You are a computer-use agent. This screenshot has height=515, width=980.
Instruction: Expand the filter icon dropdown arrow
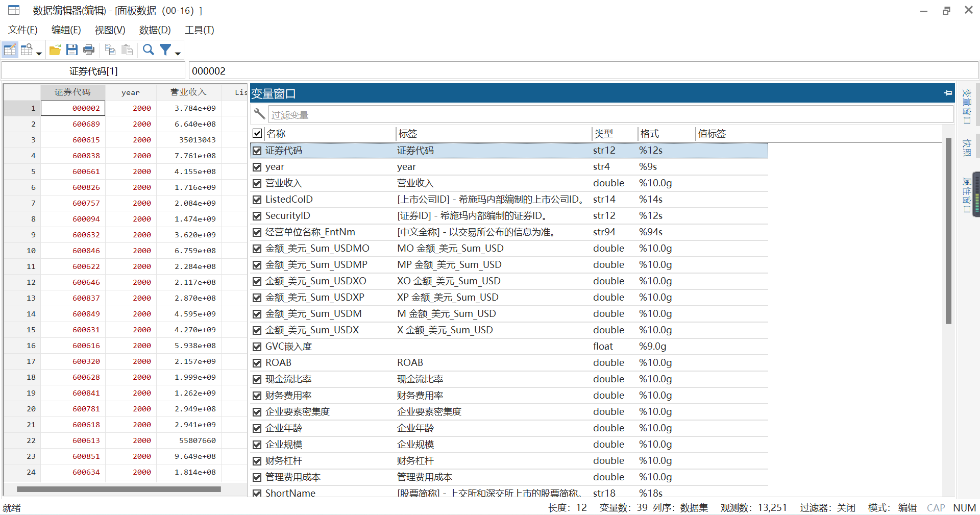click(x=178, y=53)
